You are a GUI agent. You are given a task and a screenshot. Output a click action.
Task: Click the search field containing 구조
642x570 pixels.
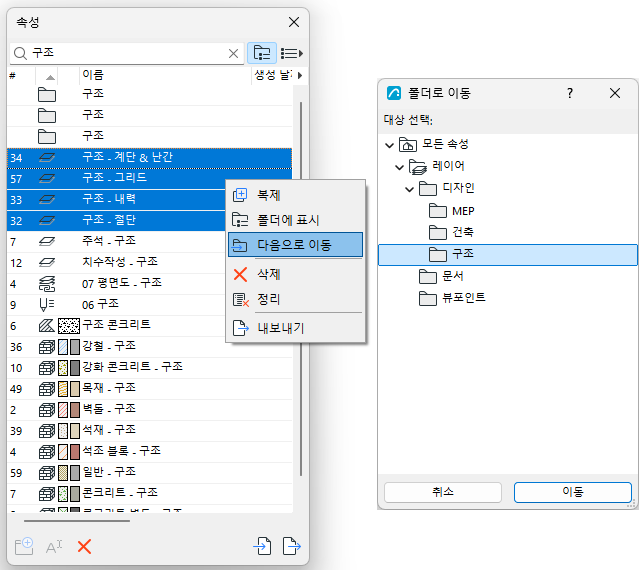coord(127,53)
